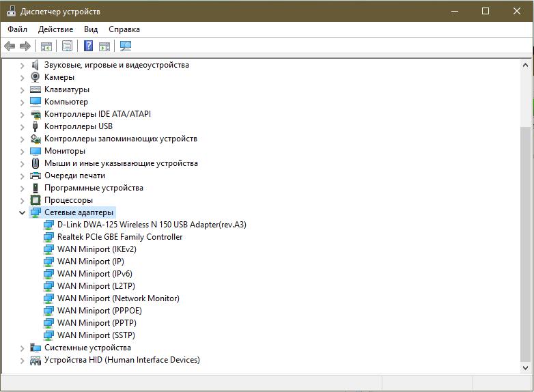Toggle the console tree pane toolbar icon
Image resolution: width=534 pixels, height=392 pixels.
pyautogui.click(x=46, y=46)
